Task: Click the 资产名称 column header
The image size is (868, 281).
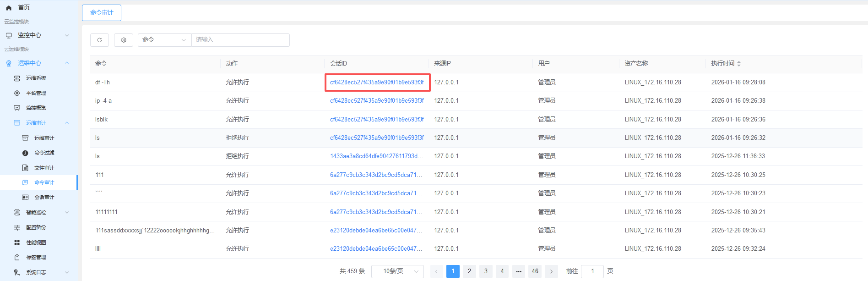Action: pos(636,63)
